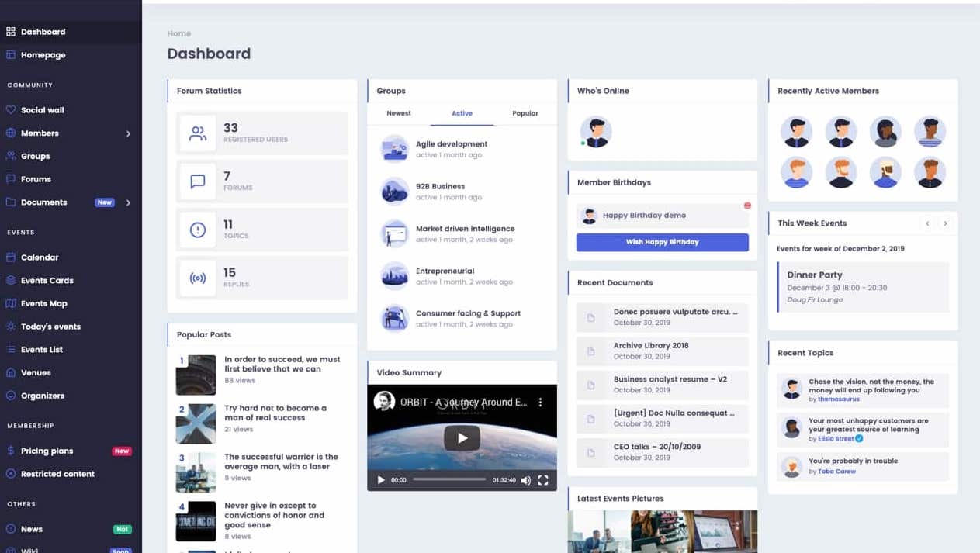Dismiss the Happy Birthday demo notice

[x=747, y=206]
